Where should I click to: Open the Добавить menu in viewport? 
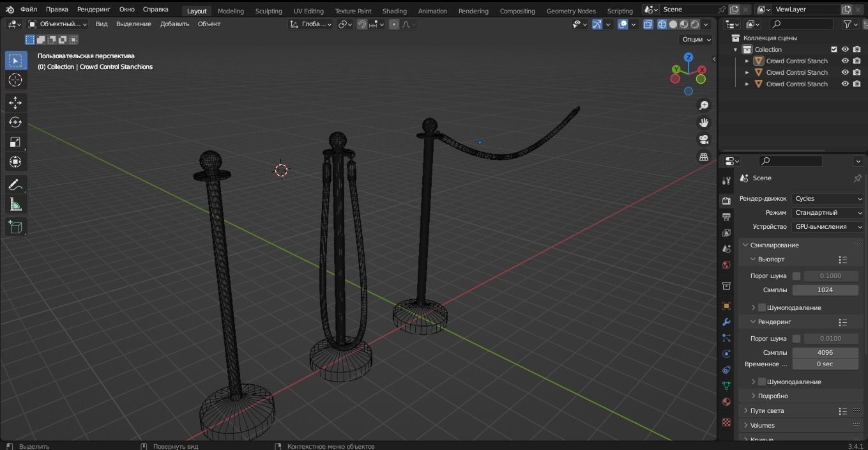[x=174, y=24]
